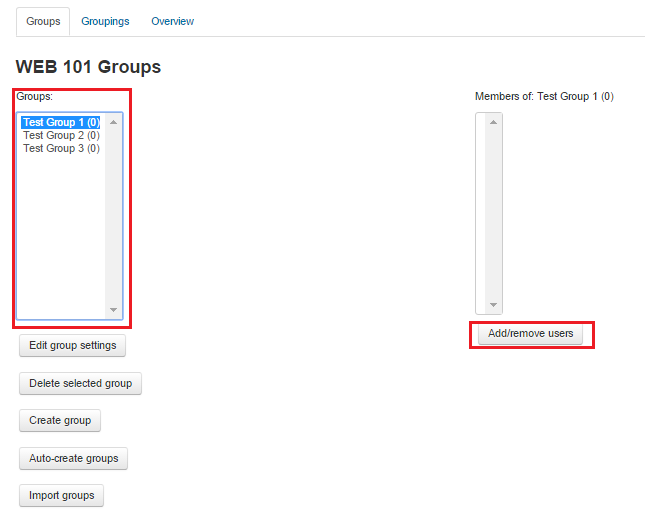Open Add/remove users for Test Group 1
Screen dimensions: 645x516
click(x=530, y=333)
